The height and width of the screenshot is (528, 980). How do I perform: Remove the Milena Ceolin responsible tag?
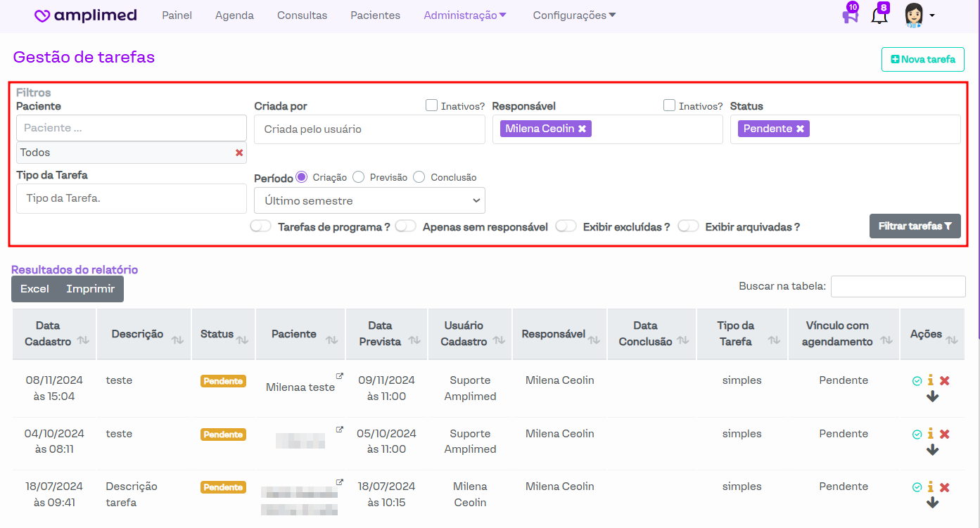pos(582,129)
